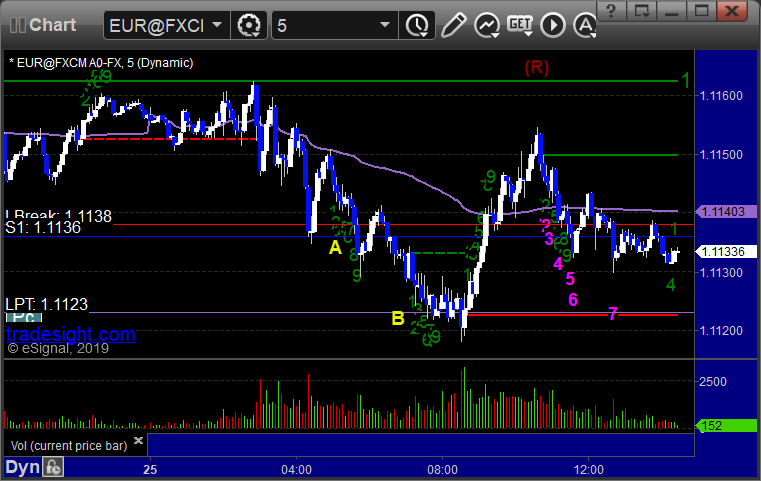Click the Chart window title grip icon

pyautogui.click(x=18, y=25)
